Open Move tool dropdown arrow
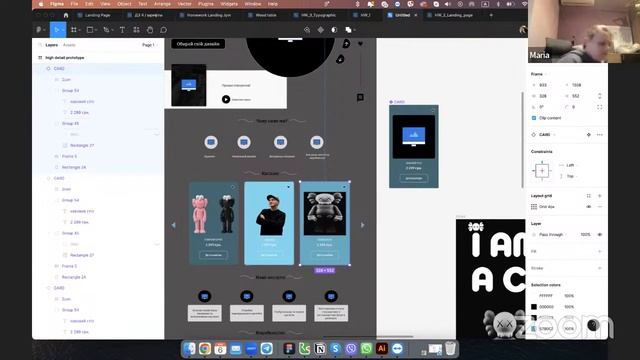The image size is (640, 360). click(63, 30)
